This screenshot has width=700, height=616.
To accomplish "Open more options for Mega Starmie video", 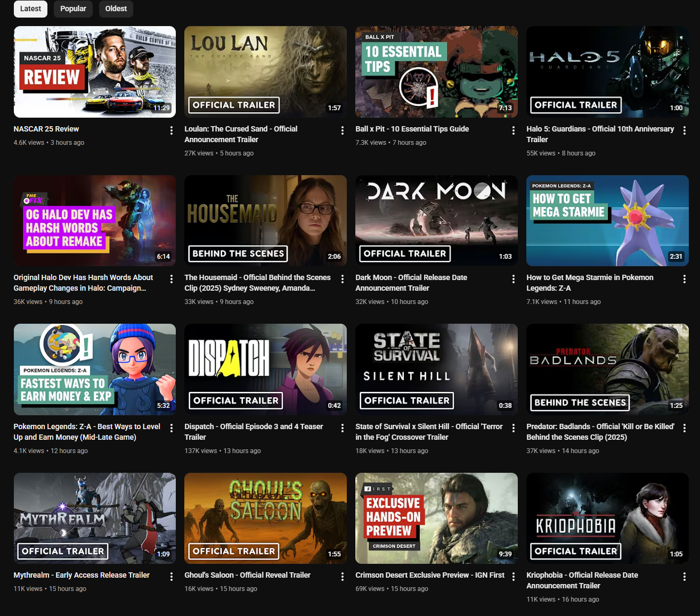I will click(x=685, y=279).
